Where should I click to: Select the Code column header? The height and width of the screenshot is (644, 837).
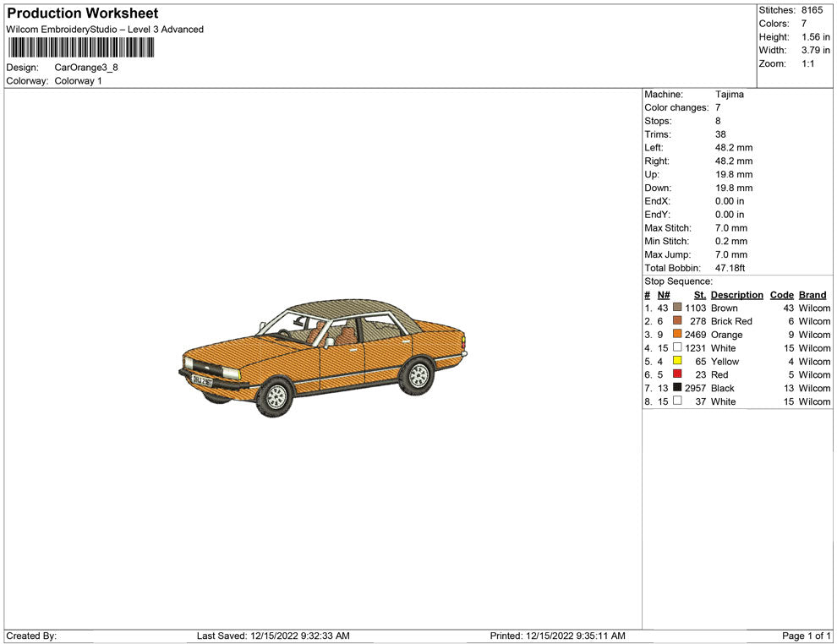(782, 295)
